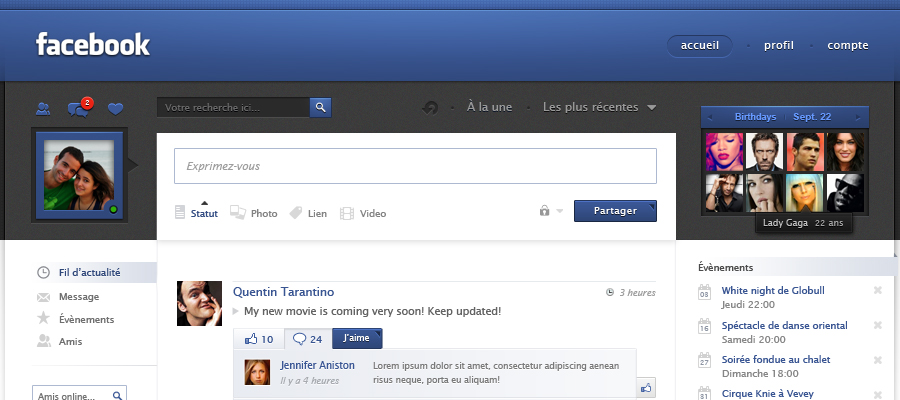Click the search magnifier button

[x=321, y=107]
